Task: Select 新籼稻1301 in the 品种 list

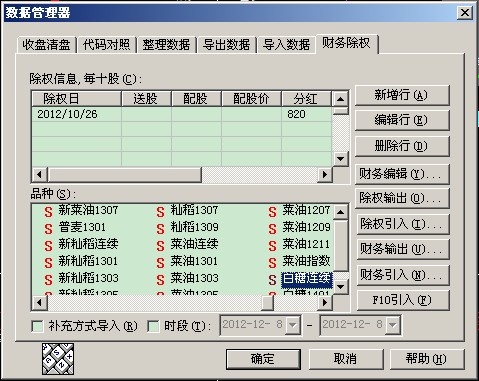Action: click(x=88, y=261)
